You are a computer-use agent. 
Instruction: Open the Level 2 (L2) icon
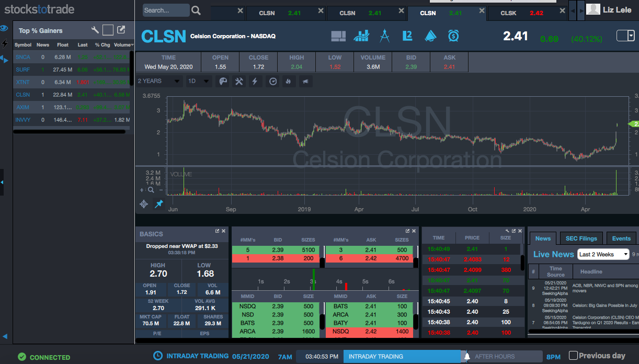point(407,36)
